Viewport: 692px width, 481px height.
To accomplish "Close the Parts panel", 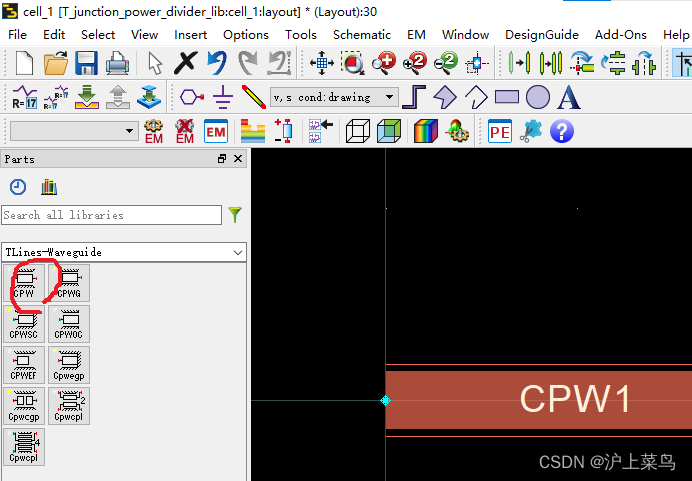I will pyautogui.click(x=238, y=159).
